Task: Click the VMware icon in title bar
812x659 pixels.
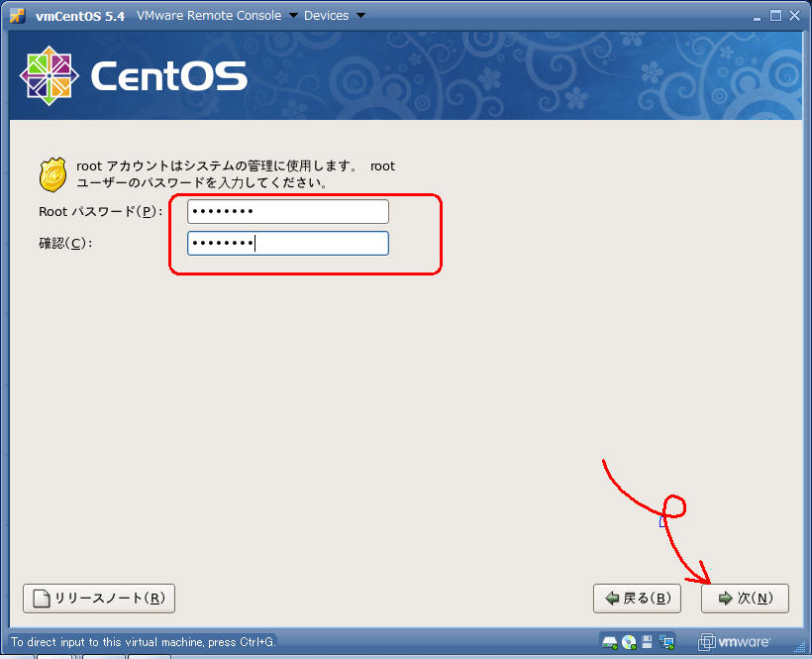Action: click(17, 16)
